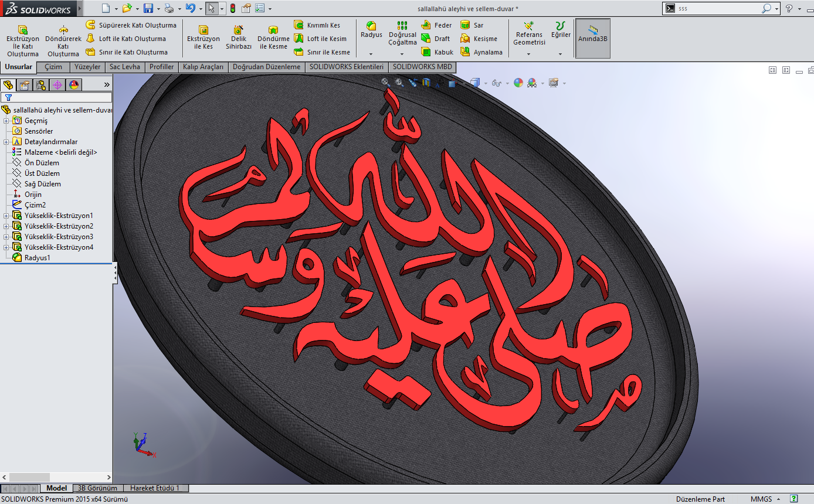Open the Profiller tab

[161, 67]
